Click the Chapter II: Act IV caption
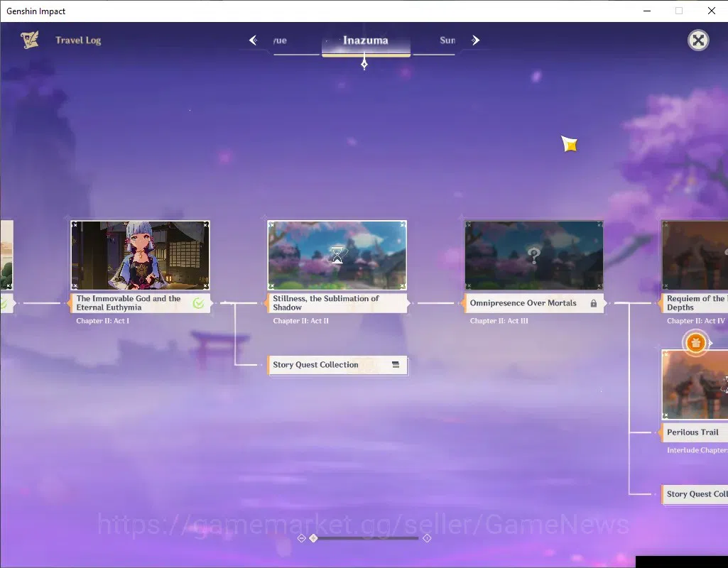Viewport: 728px width, 568px height. point(696,321)
